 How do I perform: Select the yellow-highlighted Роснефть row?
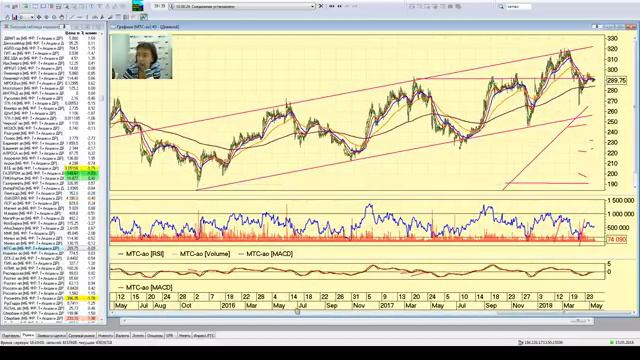click(49, 298)
